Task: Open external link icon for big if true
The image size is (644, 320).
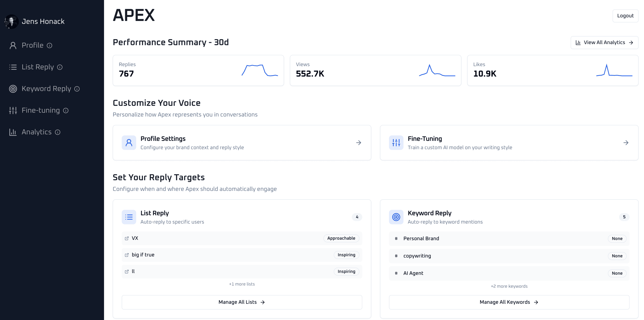Action: click(127, 255)
